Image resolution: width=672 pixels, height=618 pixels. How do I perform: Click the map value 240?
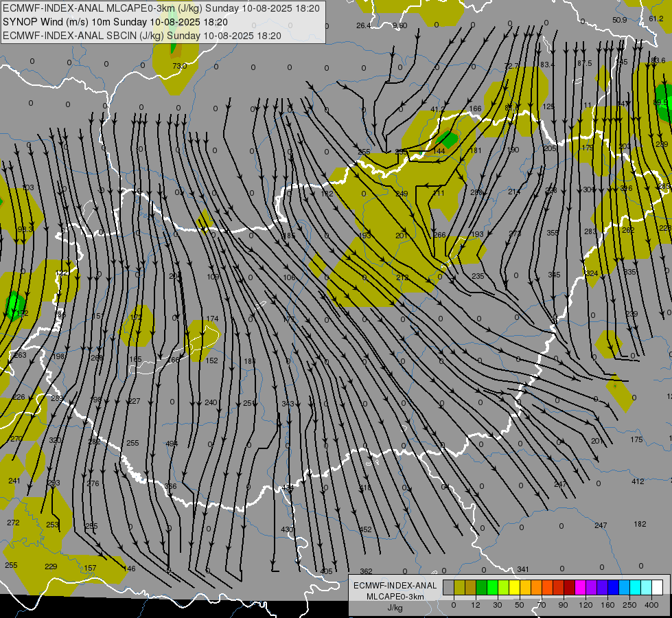[x=211, y=402]
